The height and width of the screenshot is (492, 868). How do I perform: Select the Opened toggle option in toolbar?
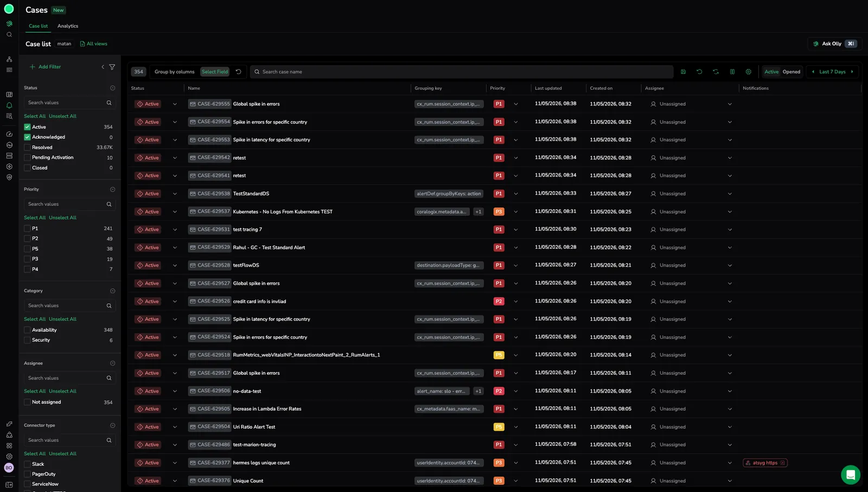792,72
